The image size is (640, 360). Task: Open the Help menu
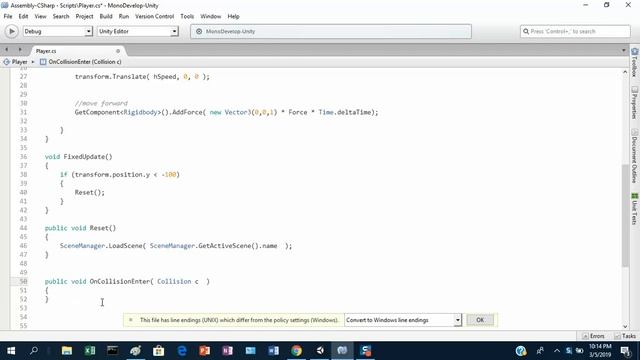(x=233, y=16)
